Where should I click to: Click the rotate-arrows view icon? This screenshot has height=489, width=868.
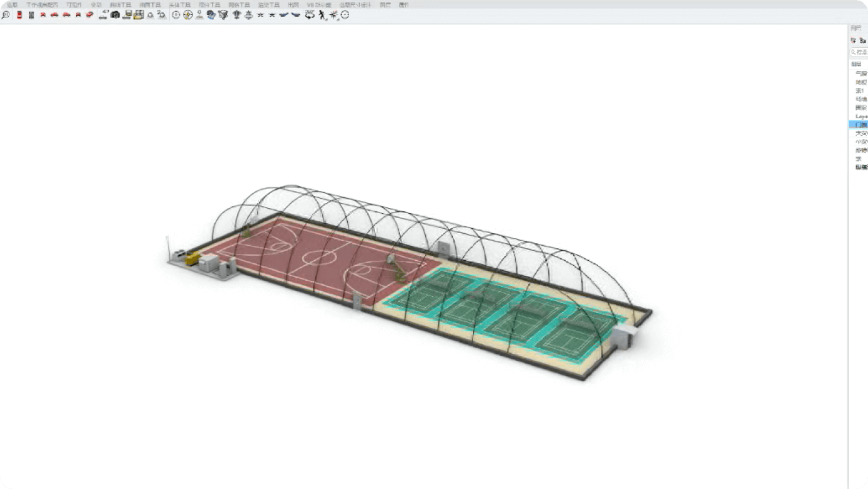(309, 14)
